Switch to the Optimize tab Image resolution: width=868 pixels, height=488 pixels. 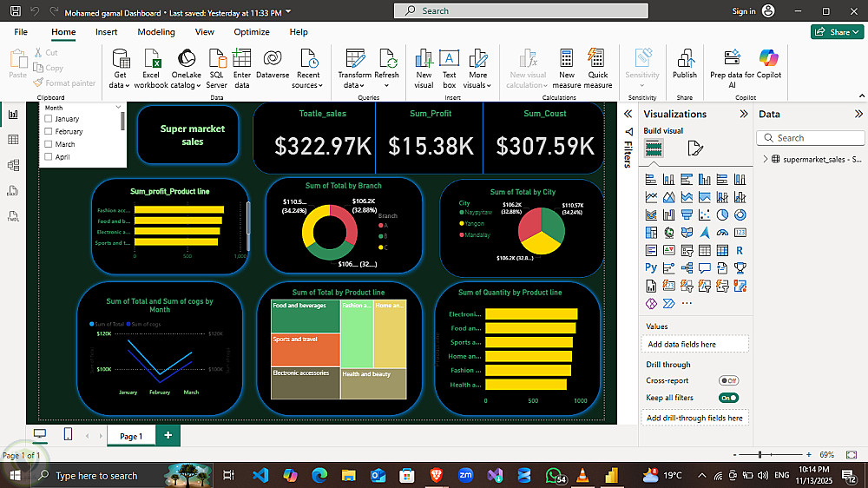tap(251, 32)
